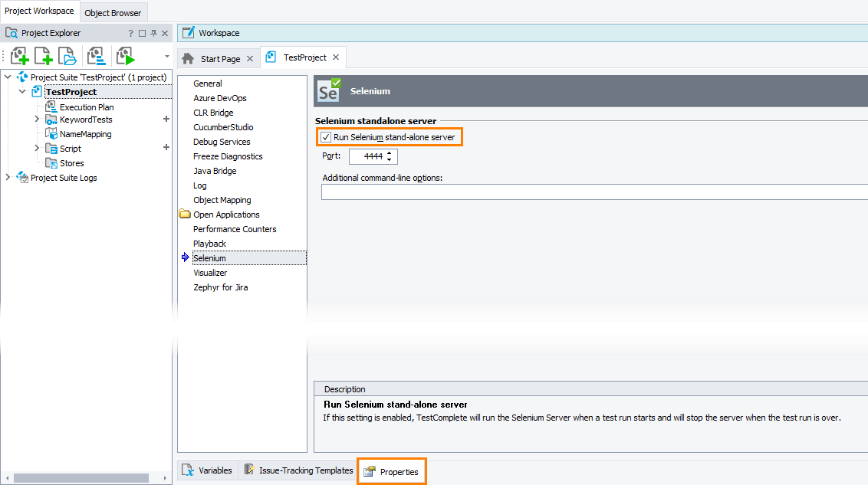Create a new project
Viewport: 868px width, 485px height.
coord(44,55)
